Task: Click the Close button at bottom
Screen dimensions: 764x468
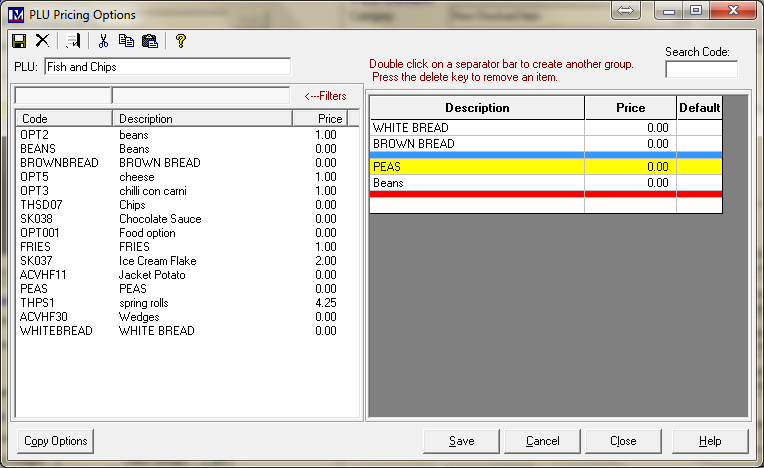Action: (623, 441)
